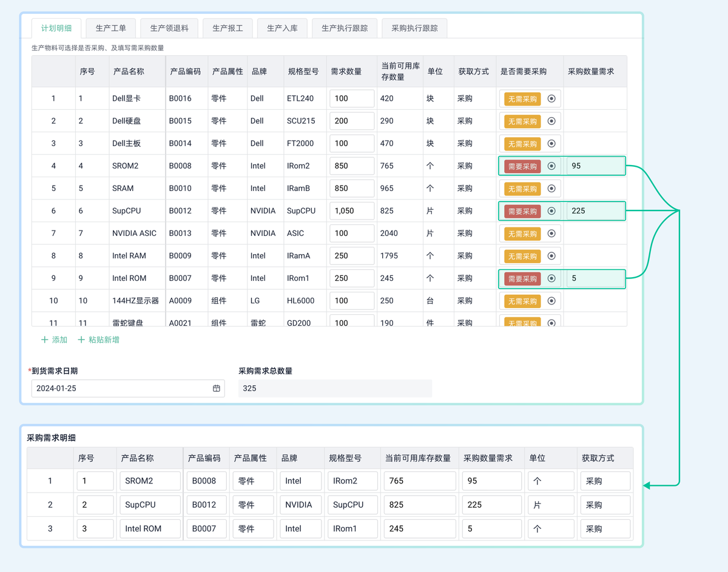Toggle NVIDIA ASIC's 无需采购 badge
728x572 pixels.
[522, 233]
